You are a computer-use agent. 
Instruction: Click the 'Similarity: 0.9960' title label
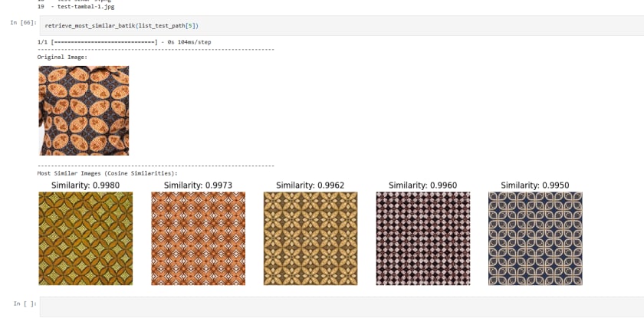click(x=422, y=185)
